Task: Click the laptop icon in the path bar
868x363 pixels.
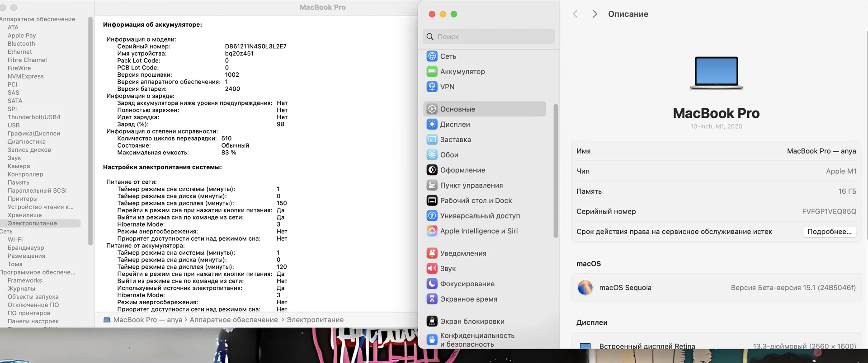Action: (x=107, y=320)
